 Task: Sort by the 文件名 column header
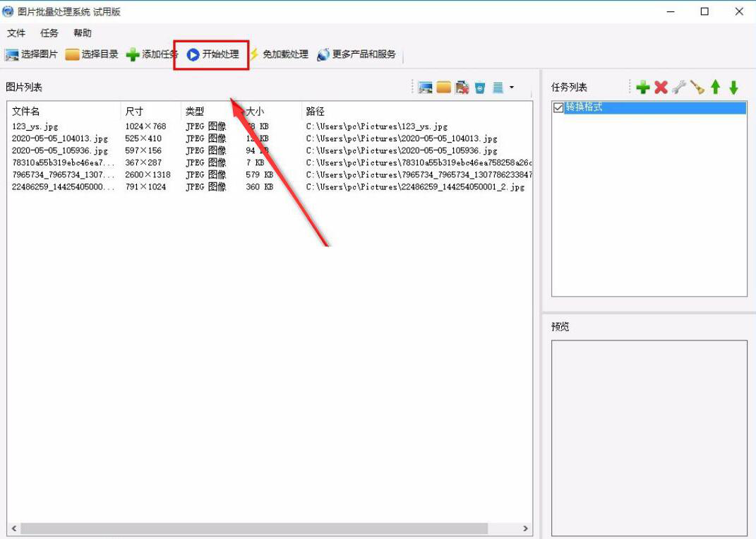click(x=64, y=112)
